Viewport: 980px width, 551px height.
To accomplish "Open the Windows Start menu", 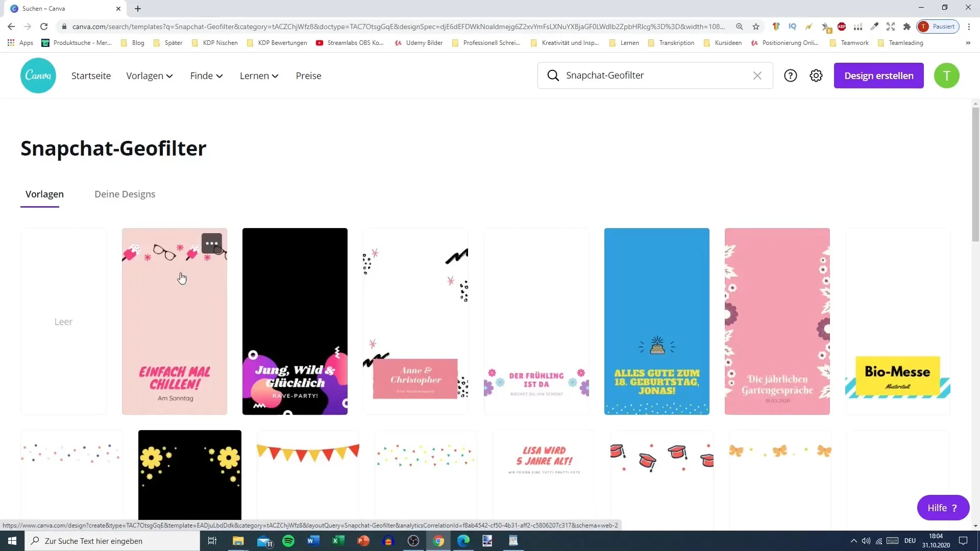I will point(12,541).
